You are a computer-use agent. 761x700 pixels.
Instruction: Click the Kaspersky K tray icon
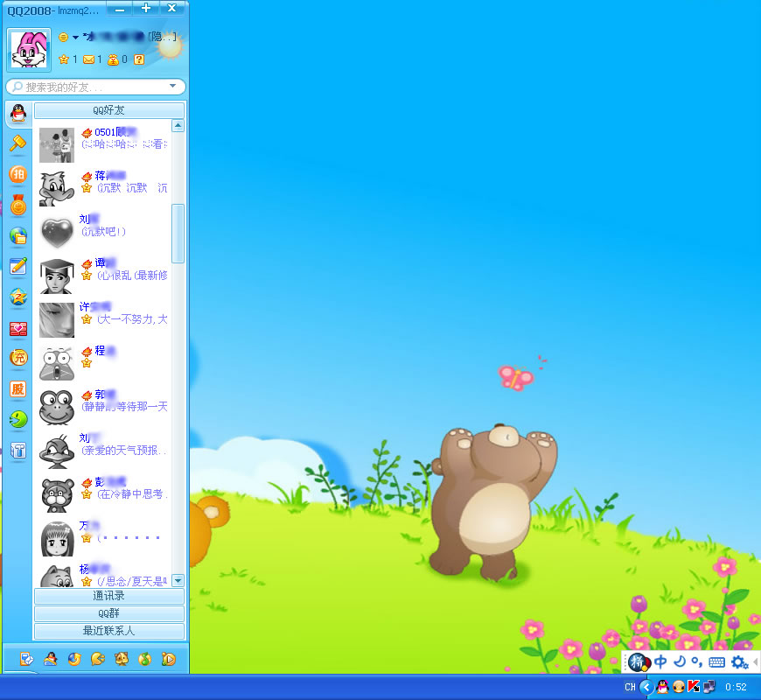[x=694, y=687]
